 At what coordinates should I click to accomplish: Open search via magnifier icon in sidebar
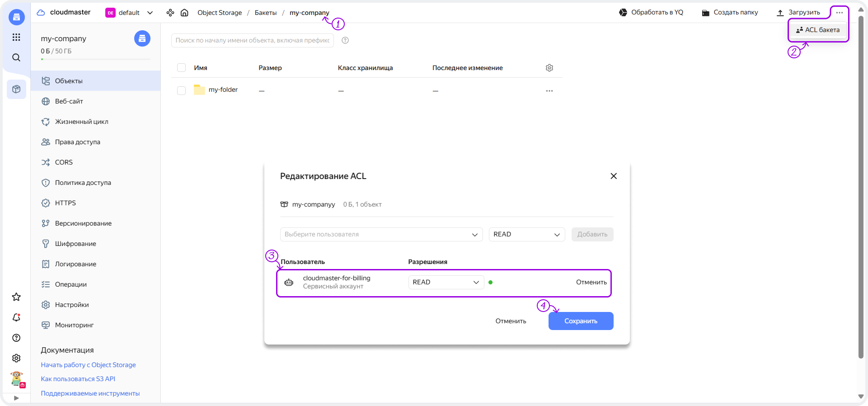[16, 57]
